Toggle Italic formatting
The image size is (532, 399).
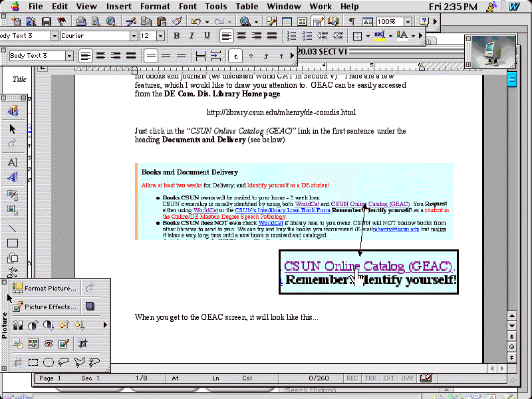pyautogui.click(x=192, y=36)
